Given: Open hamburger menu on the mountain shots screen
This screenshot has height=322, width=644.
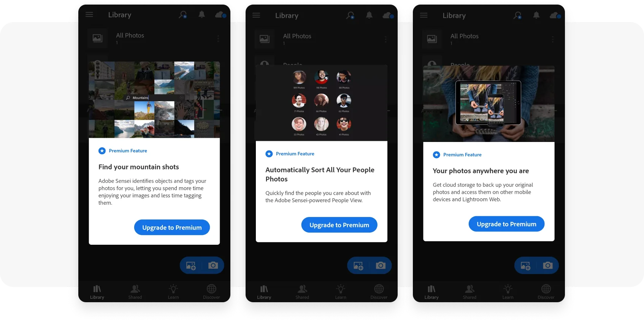Looking at the screenshot, I should coord(89,15).
